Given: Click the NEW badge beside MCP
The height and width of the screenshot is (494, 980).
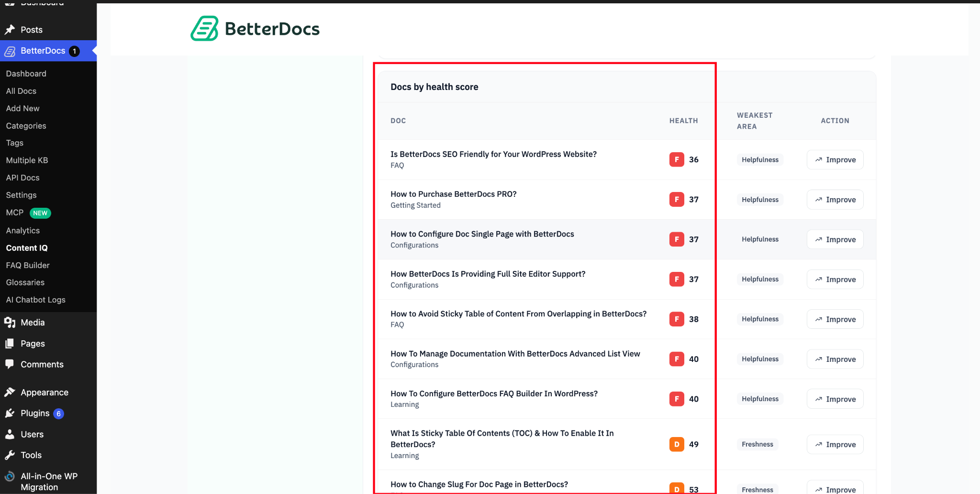Looking at the screenshot, I should 40,213.
